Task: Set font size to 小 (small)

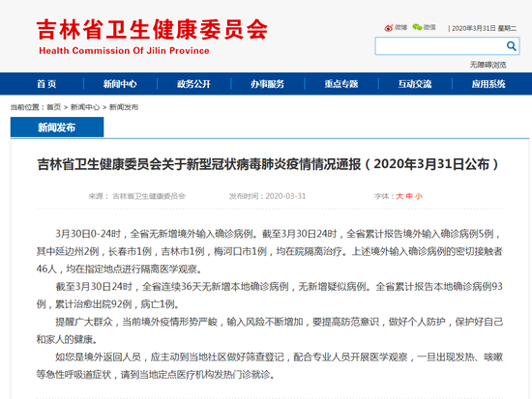Action: coord(419,196)
